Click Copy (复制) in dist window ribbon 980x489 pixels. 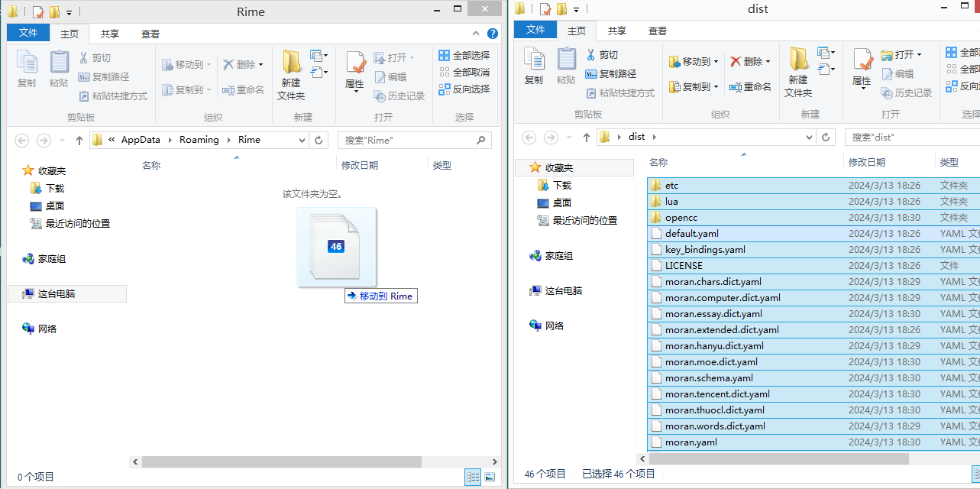(534, 67)
